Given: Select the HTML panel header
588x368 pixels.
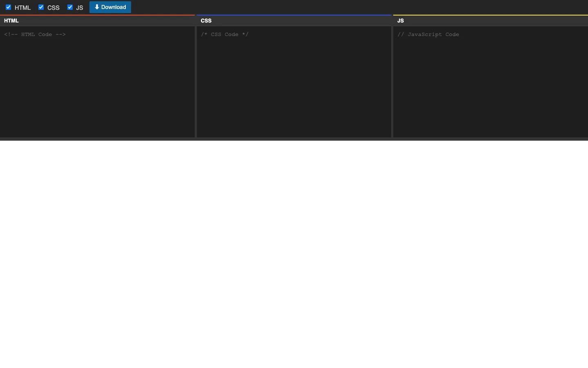Looking at the screenshot, I should point(97,20).
